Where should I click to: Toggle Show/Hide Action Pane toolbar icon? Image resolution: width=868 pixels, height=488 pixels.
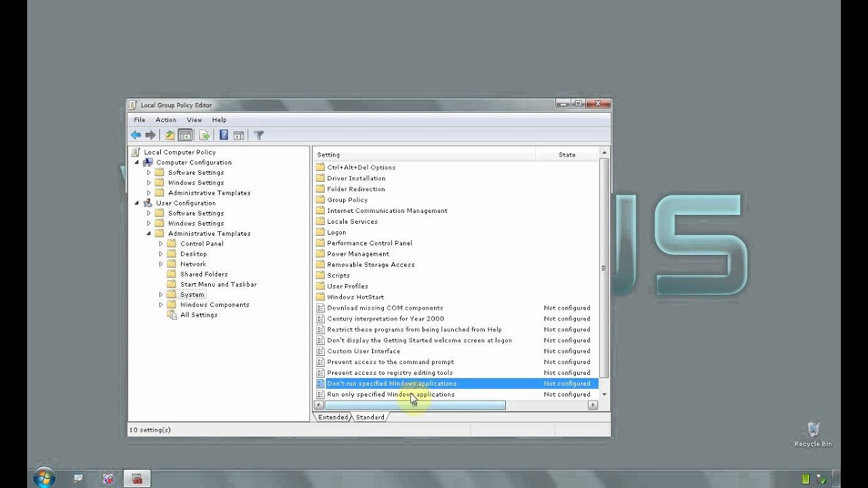pyautogui.click(x=239, y=136)
